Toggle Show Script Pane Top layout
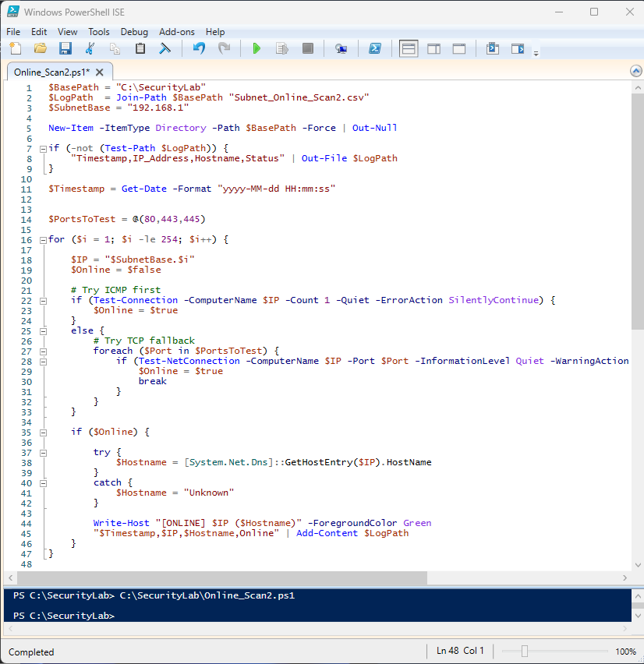This screenshot has height=664, width=644. 409,49
